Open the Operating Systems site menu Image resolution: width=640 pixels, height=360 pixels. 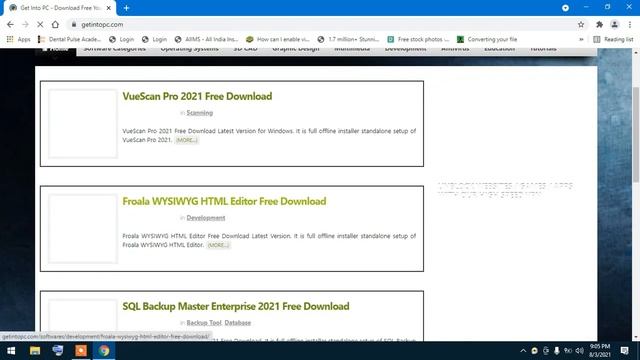click(x=189, y=49)
